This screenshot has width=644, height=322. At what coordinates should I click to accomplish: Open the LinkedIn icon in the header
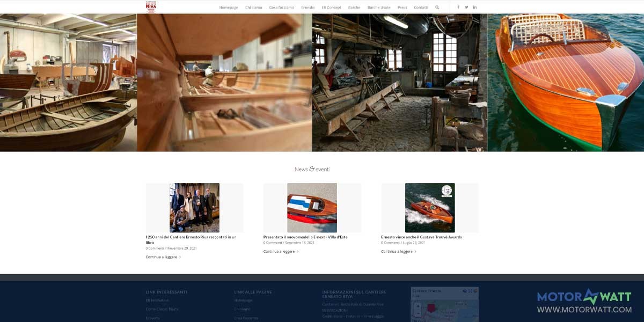click(474, 7)
